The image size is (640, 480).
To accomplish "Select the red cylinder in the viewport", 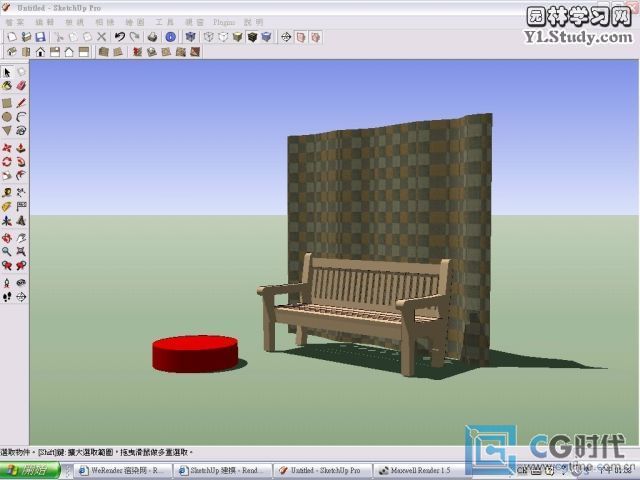I will [x=195, y=353].
